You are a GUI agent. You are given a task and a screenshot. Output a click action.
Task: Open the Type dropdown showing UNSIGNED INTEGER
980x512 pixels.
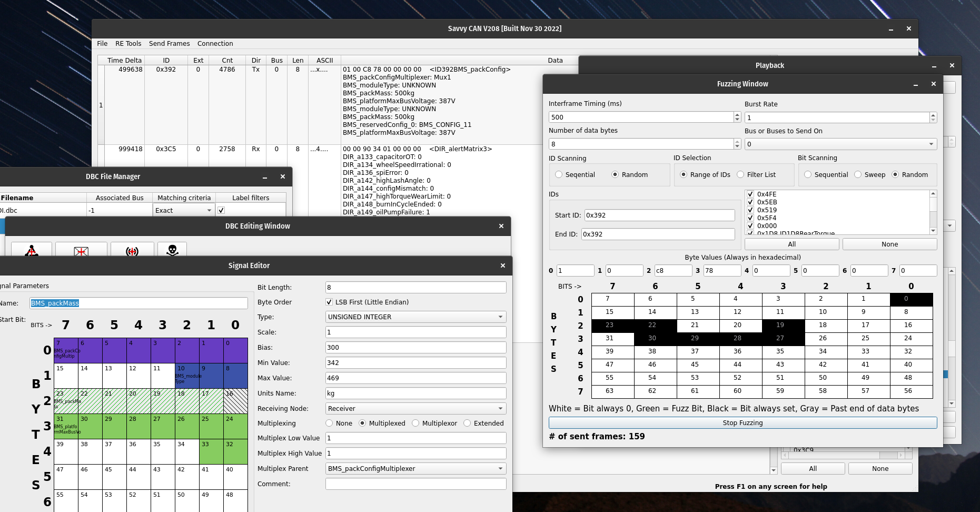click(x=415, y=317)
